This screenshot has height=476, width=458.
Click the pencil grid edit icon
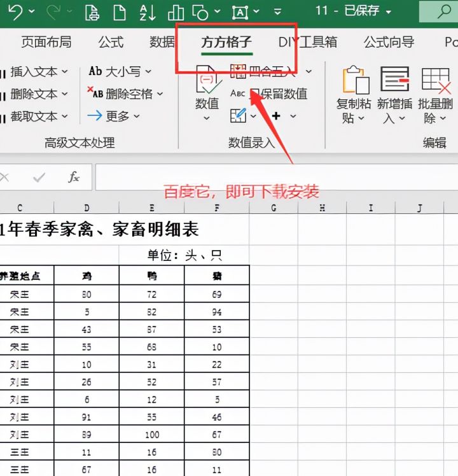coord(239,116)
